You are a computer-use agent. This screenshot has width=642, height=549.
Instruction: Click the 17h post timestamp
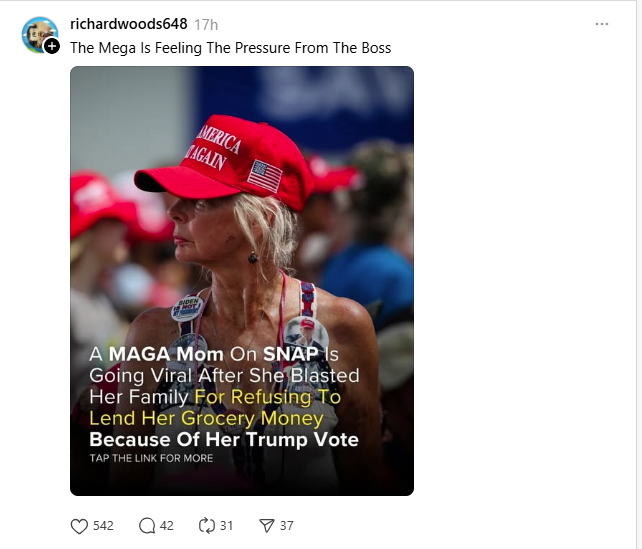(206, 24)
